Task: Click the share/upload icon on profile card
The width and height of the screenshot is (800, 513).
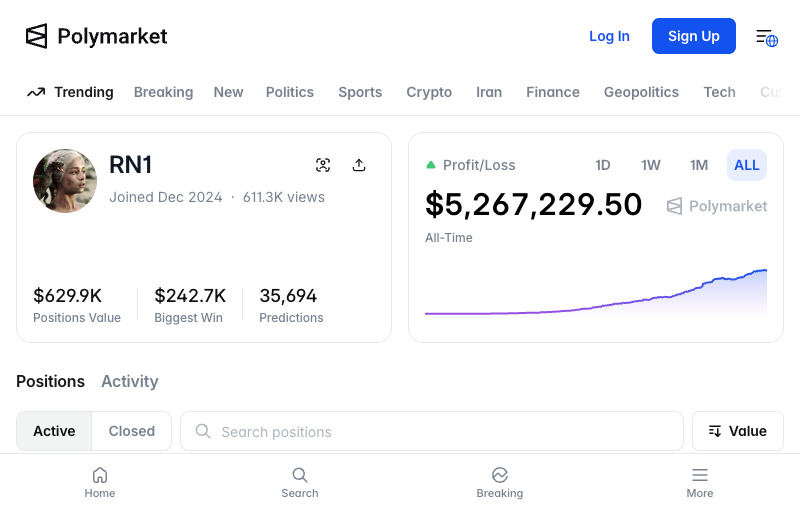Action: coord(359,165)
